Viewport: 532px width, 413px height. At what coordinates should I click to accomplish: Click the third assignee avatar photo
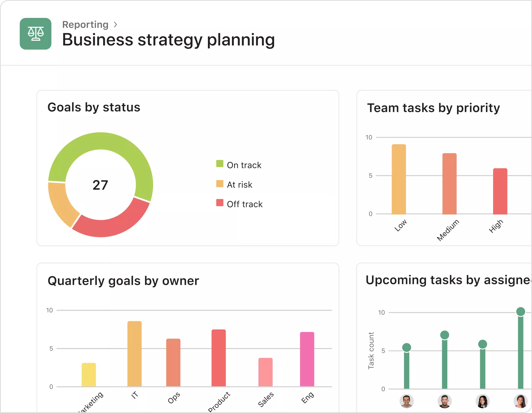[x=482, y=401]
